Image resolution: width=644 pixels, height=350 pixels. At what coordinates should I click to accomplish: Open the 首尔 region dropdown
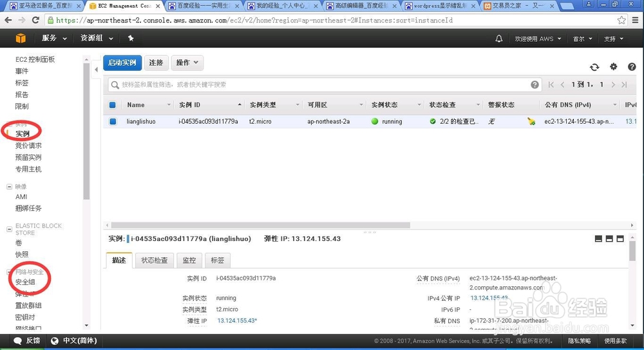[582, 39]
